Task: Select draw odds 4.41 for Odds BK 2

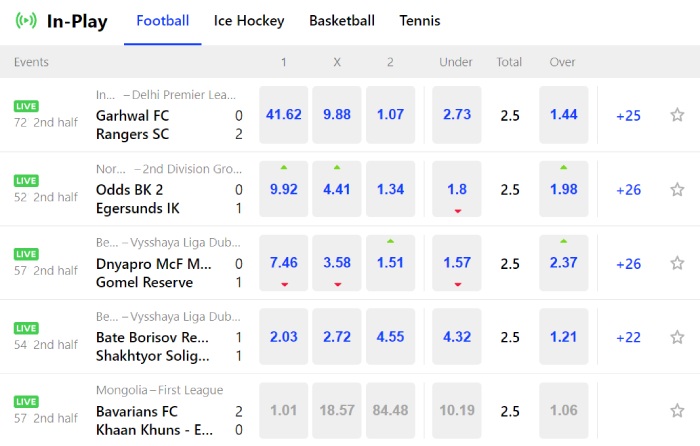Action: click(x=337, y=189)
